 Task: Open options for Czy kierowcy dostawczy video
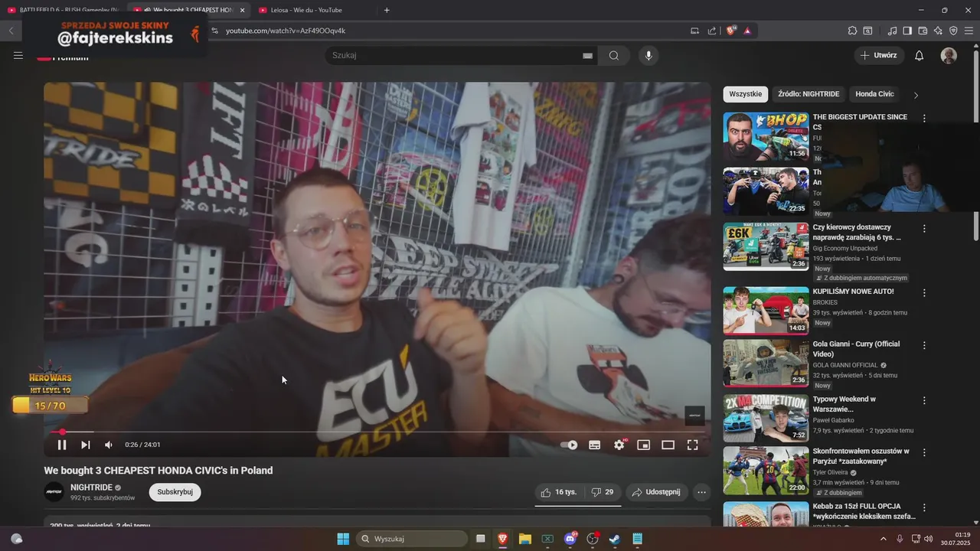click(924, 229)
